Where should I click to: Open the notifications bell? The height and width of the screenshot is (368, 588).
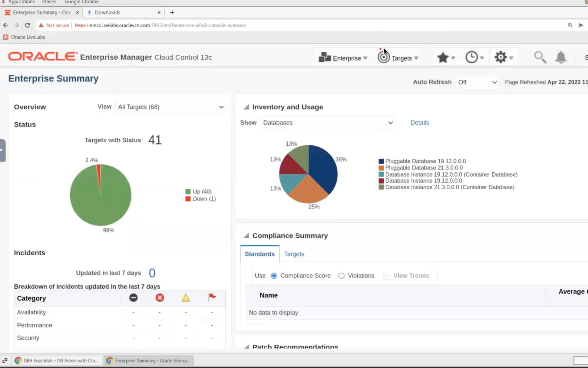click(x=561, y=58)
